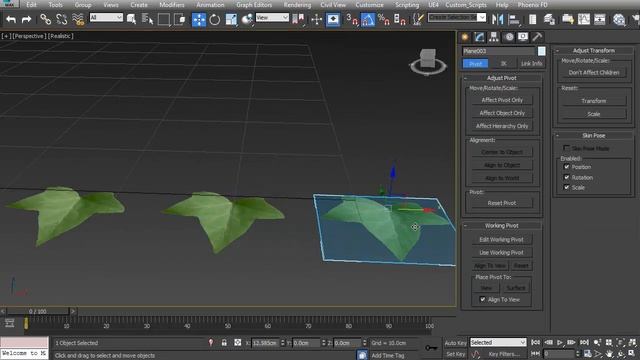The height and width of the screenshot is (360, 640).
Task: Select Bind to Space Warp tool
Action: coord(78,19)
